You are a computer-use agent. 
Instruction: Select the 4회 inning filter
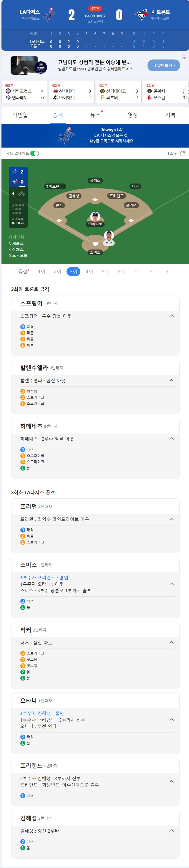tap(89, 272)
